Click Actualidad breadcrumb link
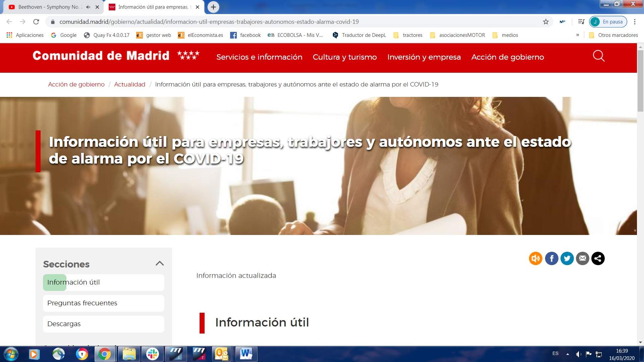The height and width of the screenshot is (362, 644). pyautogui.click(x=129, y=84)
